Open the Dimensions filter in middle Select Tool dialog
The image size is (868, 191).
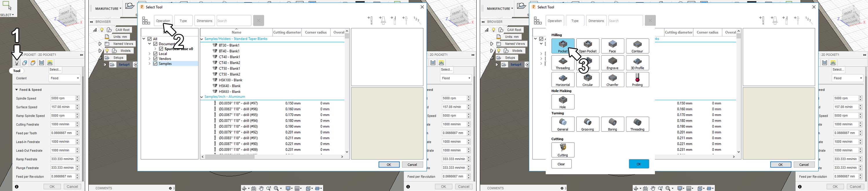[205, 21]
